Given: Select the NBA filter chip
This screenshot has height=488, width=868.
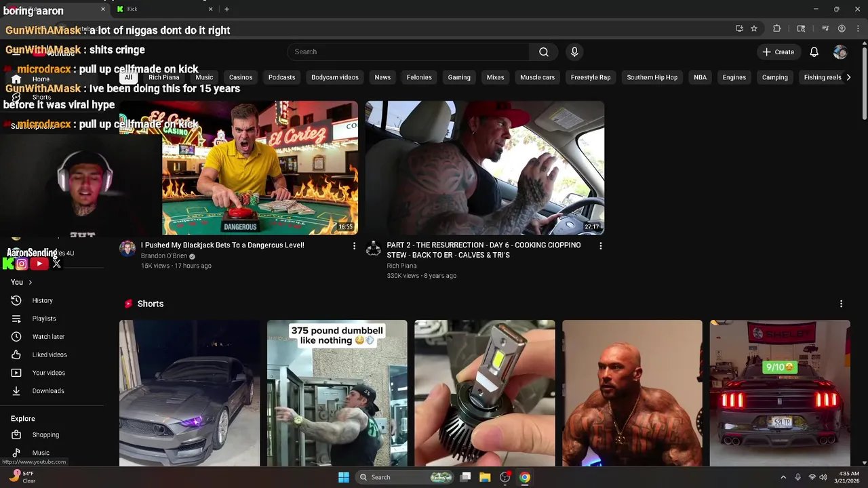Looking at the screenshot, I should (700, 77).
